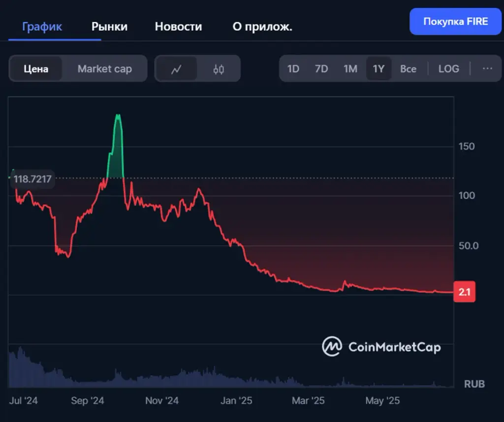Select the line chart icon
504x422 pixels.
[176, 69]
